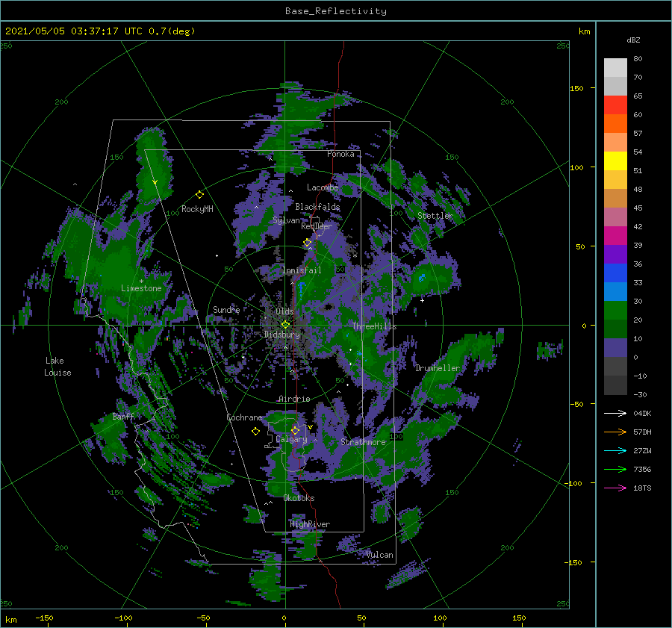Click the Didsbury city label
This screenshot has width=672, height=628.
(281, 335)
